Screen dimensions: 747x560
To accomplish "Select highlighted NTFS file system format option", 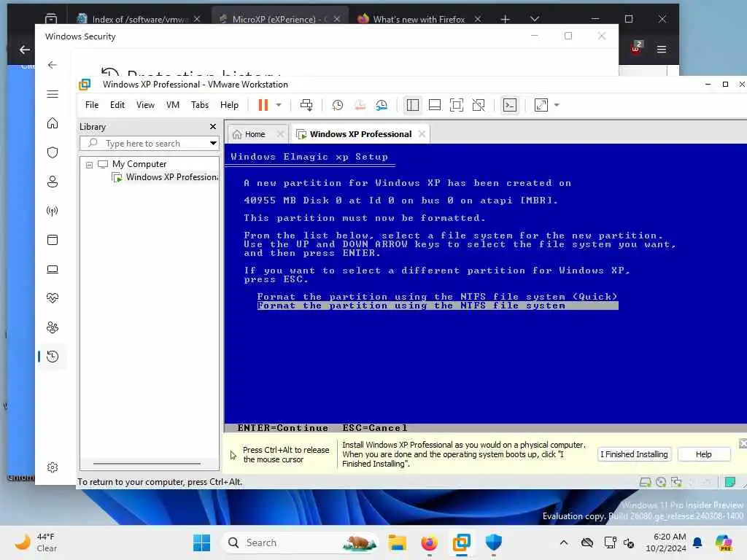I will coord(437,306).
